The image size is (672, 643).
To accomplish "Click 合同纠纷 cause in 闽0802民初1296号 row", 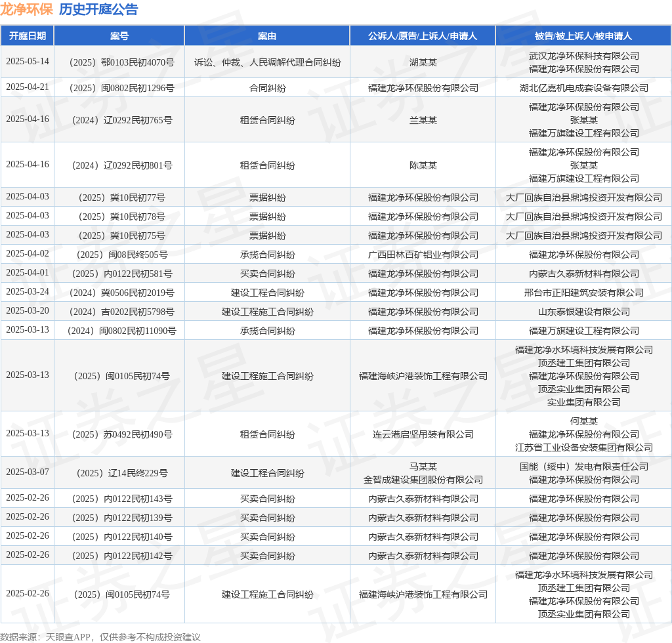I will click(268, 88).
